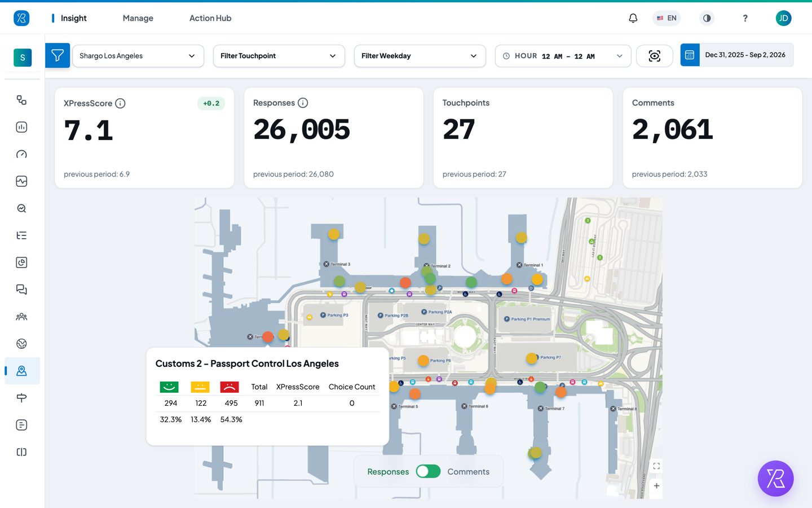The width and height of the screenshot is (812, 508).
Task: Click the Responses info icon
Action: click(303, 103)
